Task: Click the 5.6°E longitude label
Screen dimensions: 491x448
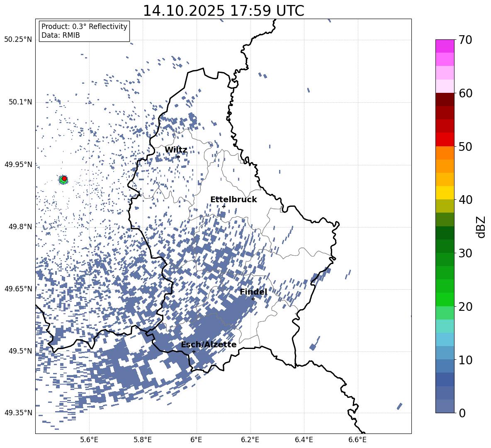Action: click(x=89, y=440)
